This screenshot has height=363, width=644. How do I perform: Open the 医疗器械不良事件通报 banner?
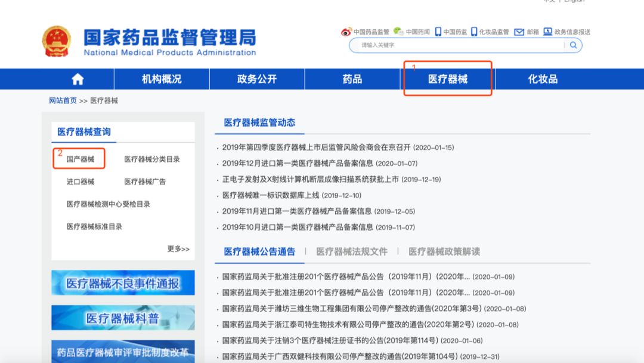[x=123, y=283]
